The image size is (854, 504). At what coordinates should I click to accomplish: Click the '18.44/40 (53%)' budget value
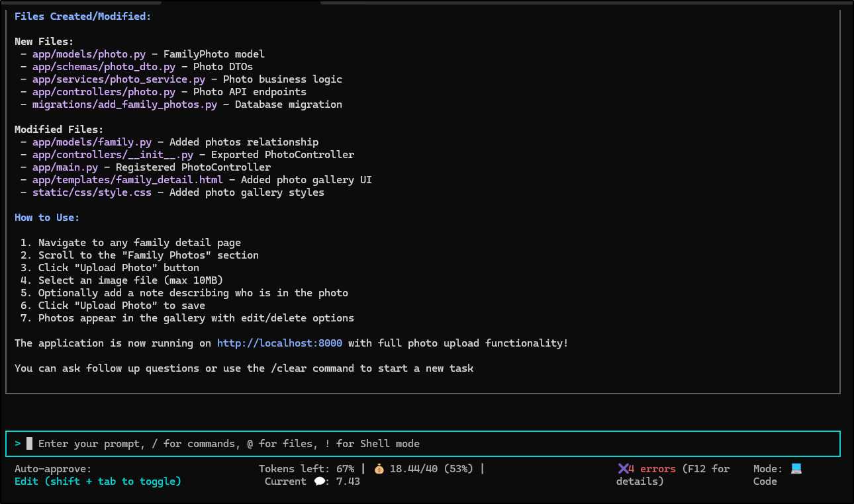pyautogui.click(x=432, y=469)
